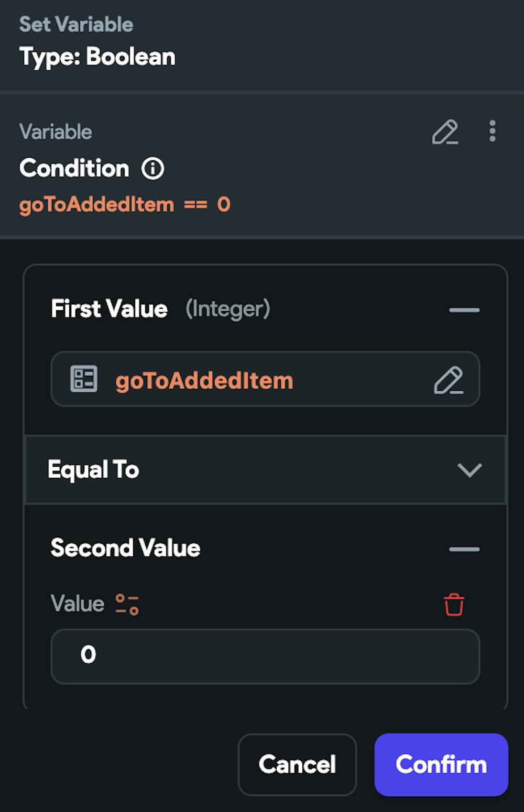The image size is (524, 812).
Task: Open the three-dot more options menu
Action: coord(492,131)
